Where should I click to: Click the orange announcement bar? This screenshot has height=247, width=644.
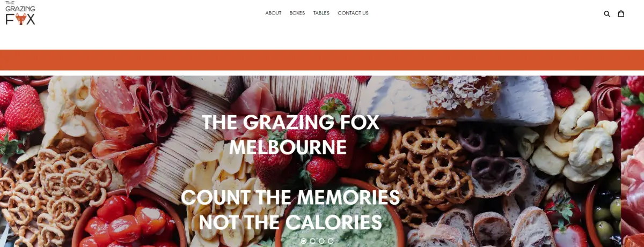[x=322, y=60]
